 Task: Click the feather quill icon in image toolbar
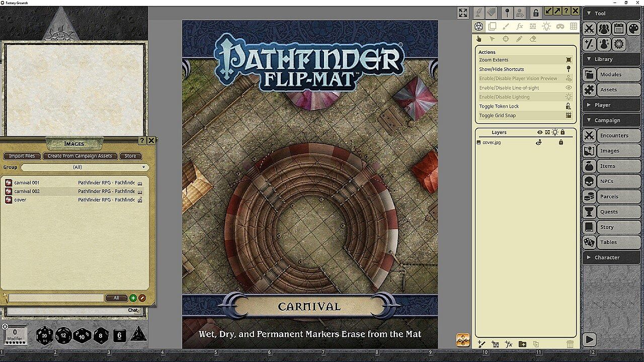(x=479, y=12)
